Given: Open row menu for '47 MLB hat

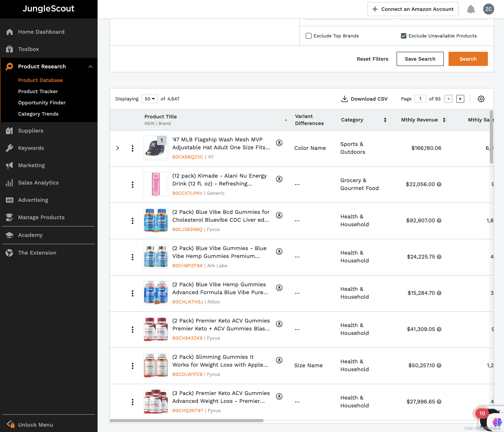Looking at the screenshot, I should tap(133, 148).
